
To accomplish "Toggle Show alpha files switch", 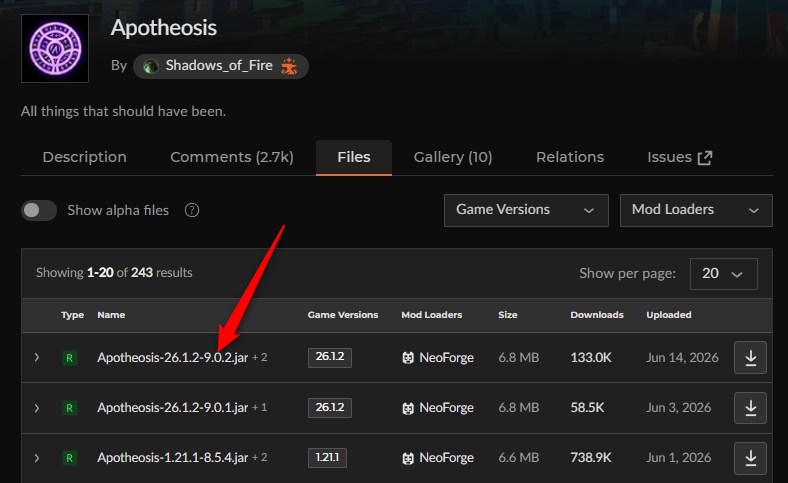I will point(39,210).
